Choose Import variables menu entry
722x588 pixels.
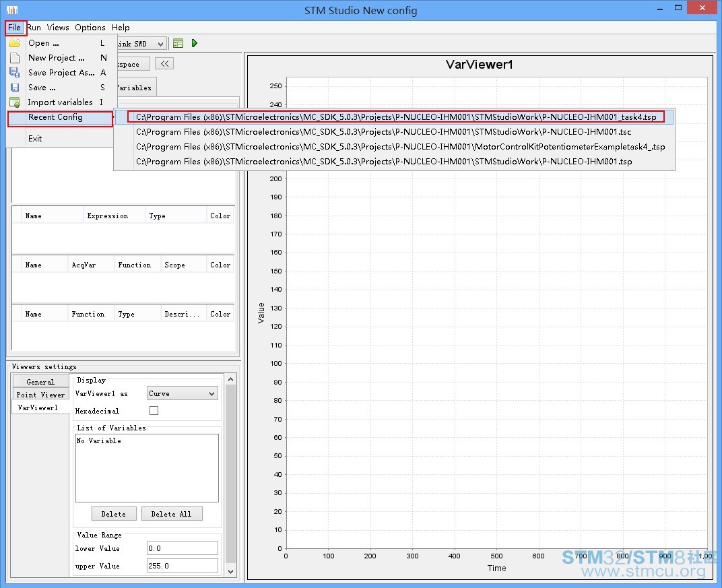[62, 102]
